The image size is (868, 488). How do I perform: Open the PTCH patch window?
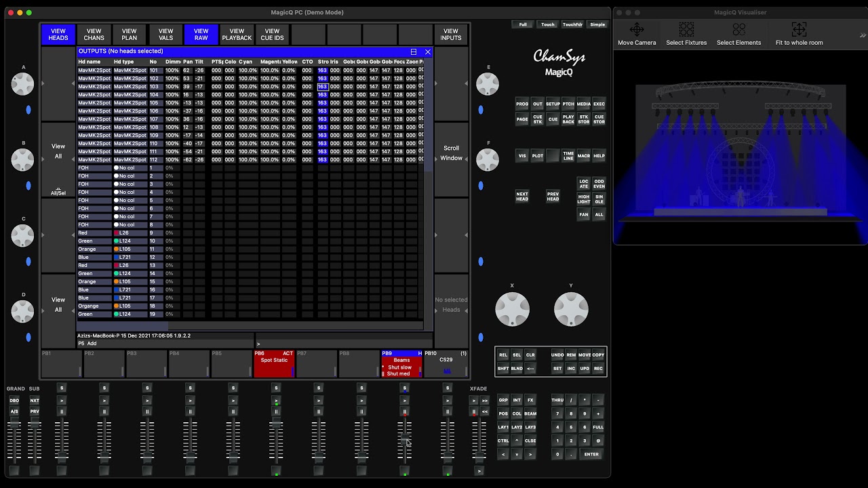pyautogui.click(x=568, y=104)
